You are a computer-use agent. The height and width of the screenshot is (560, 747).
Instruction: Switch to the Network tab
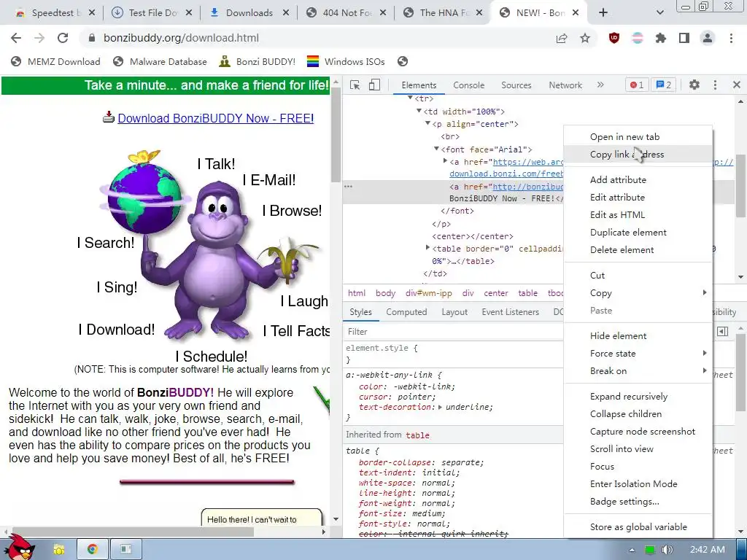click(x=565, y=85)
